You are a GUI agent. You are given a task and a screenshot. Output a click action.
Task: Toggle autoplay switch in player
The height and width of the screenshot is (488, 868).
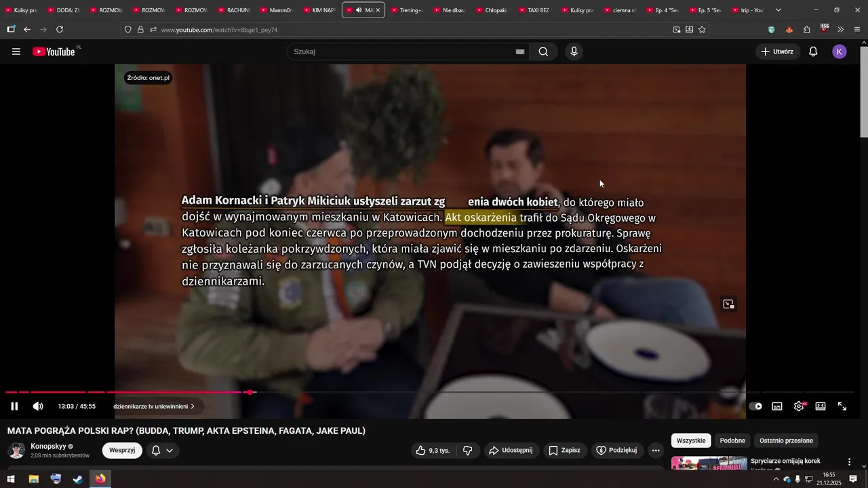pyautogui.click(x=755, y=406)
